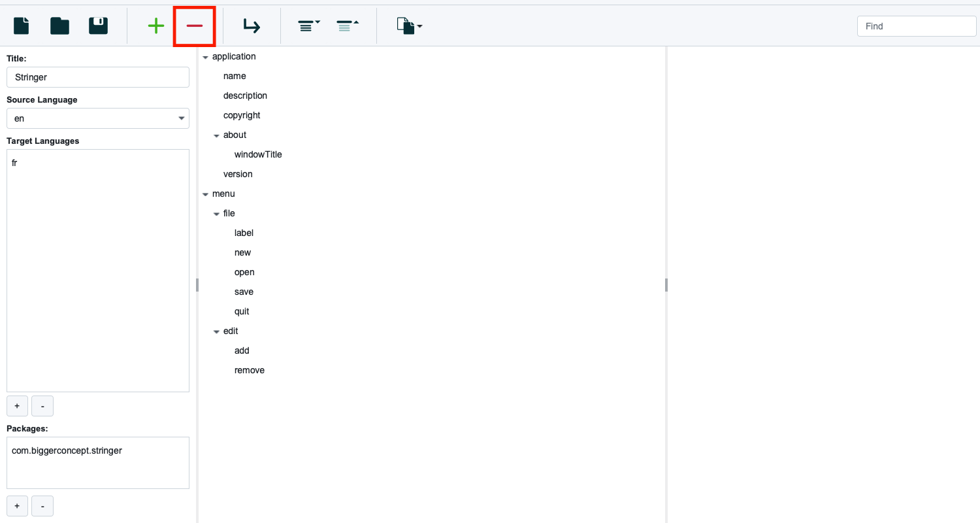Add a target language with plus button

(17, 406)
